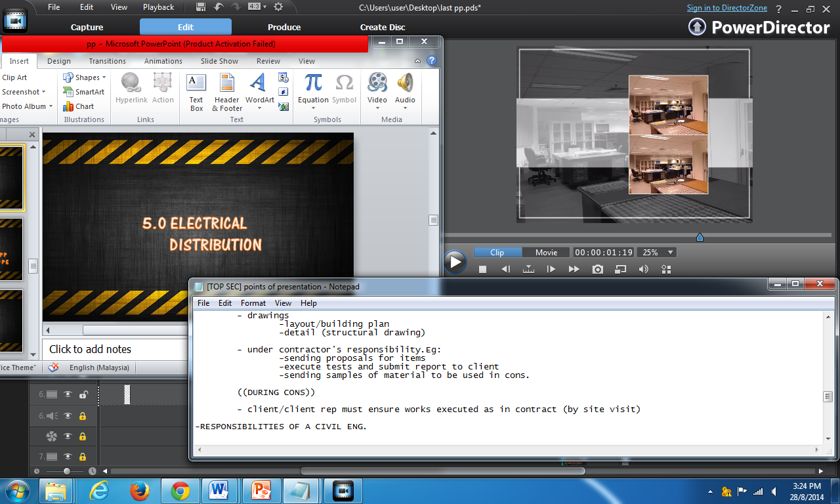Toggle visibility of video track 7
The width and height of the screenshot is (840, 504).
[68, 457]
